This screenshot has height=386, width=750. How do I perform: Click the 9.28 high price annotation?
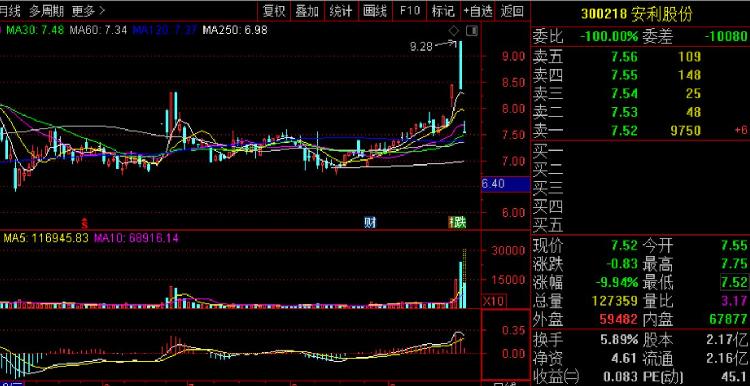tap(421, 47)
